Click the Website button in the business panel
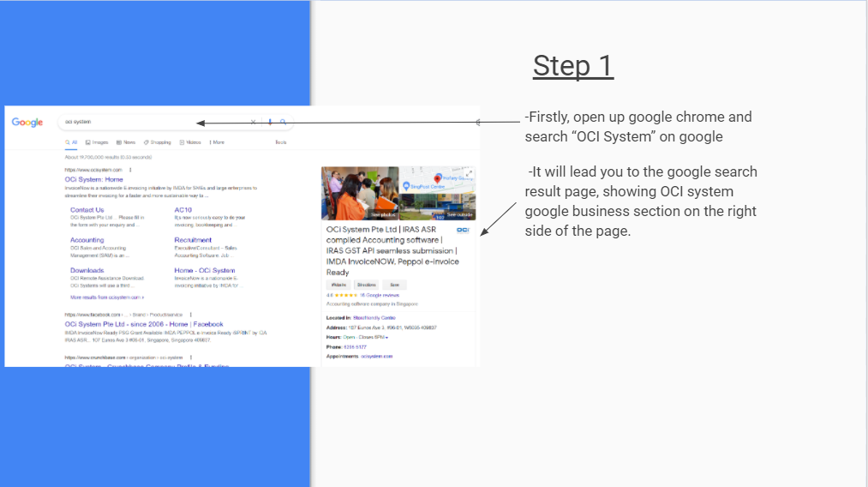The height and width of the screenshot is (487, 868). pyautogui.click(x=338, y=285)
